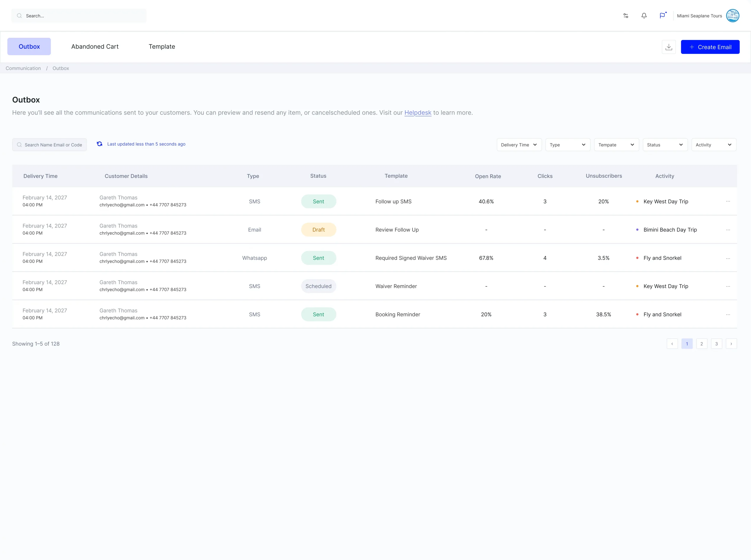The width and height of the screenshot is (751, 560).
Task: Open row menu for Follow up SMS
Action: pos(728,201)
